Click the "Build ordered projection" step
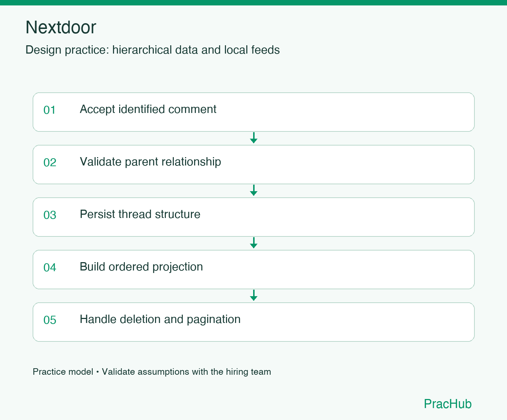The width and height of the screenshot is (507, 420). coord(253,269)
